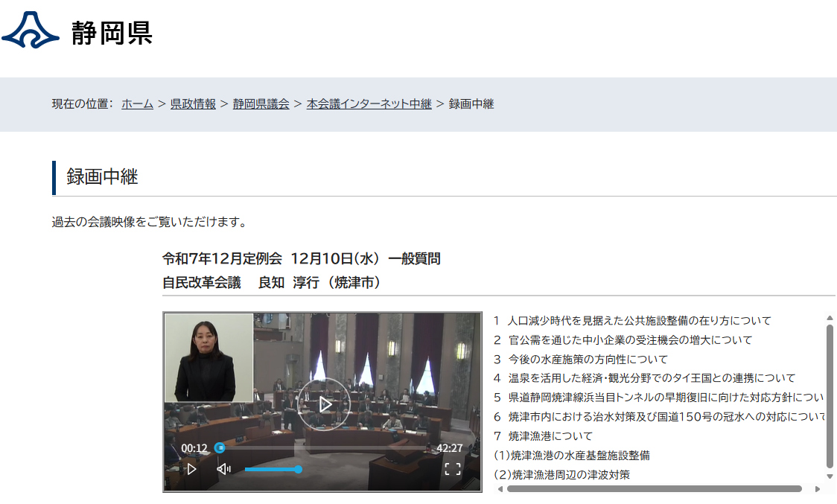This screenshot has height=504, width=837.
Task: Open 本会議インターネット中継 breadcrumb link
Action: [369, 104]
